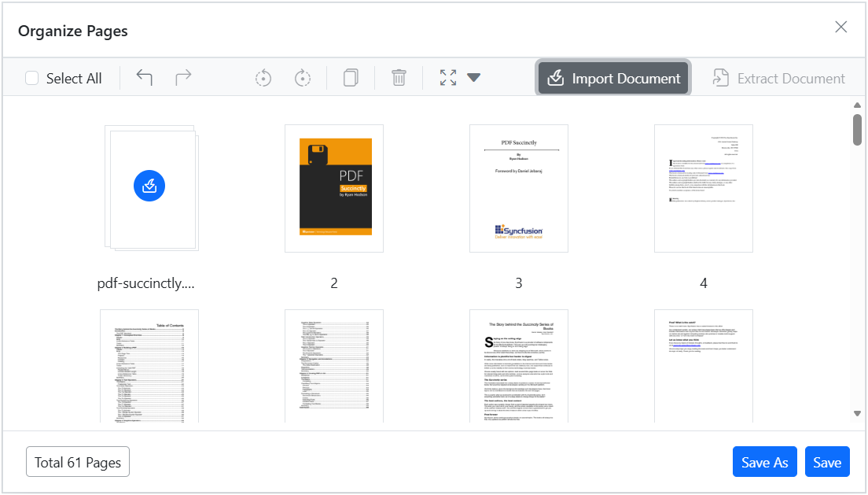Select the page 3 thumbnail
Screen dimensions: 868x495
[x=519, y=188]
